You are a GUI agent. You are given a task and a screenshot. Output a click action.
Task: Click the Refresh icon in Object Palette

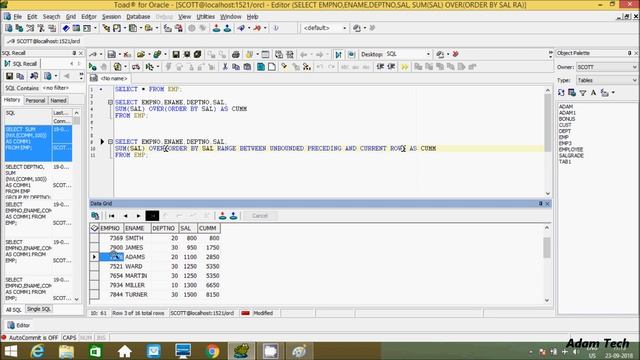coord(562,93)
